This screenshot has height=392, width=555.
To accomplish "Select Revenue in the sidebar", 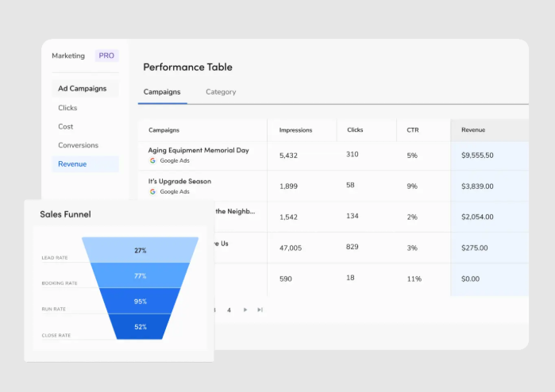I will (72, 164).
